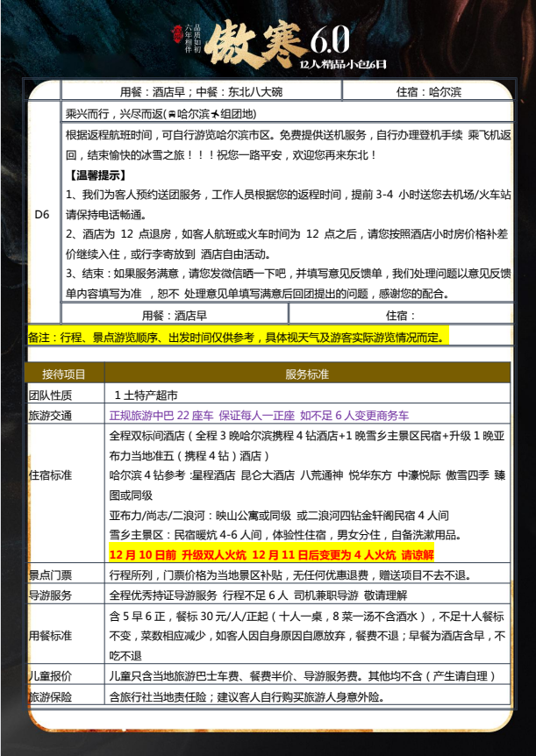536x756 pixels.
Task: Click the line starting 亚布力/尚志/二浪河
Action: [x=279, y=516]
